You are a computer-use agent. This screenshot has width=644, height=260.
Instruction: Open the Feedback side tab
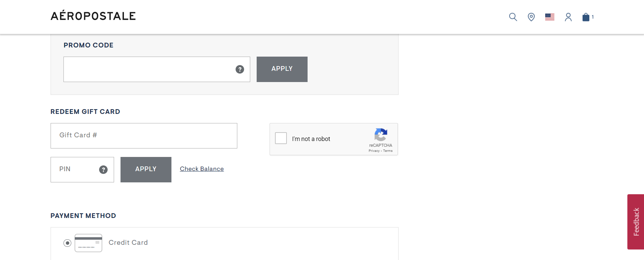tap(636, 222)
